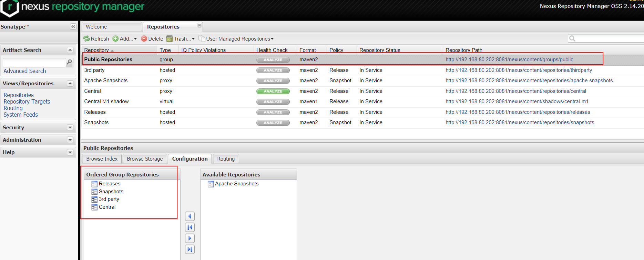This screenshot has height=260, width=644.
Task: Click ANALYZE for Public Repositories
Action: (273, 60)
